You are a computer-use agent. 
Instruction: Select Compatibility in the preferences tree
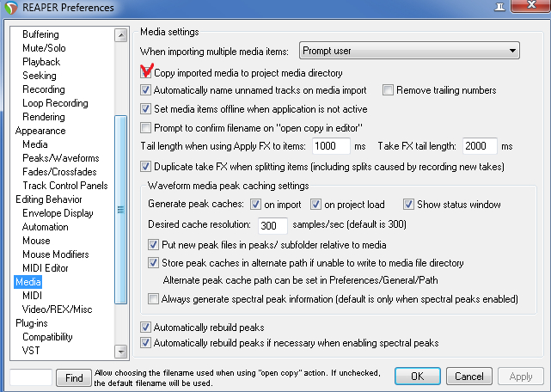(47, 336)
